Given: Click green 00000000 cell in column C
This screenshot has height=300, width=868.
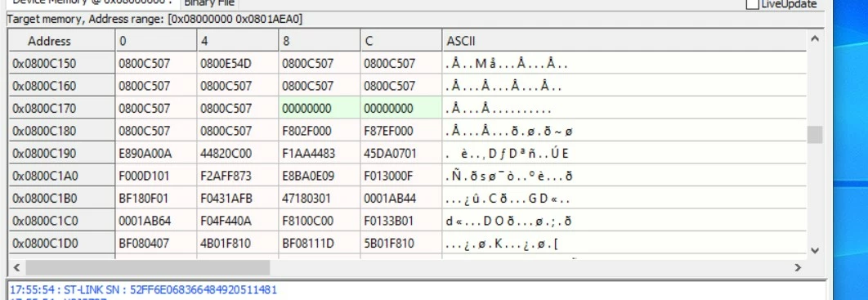Looking at the screenshot, I should coord(401,109).
